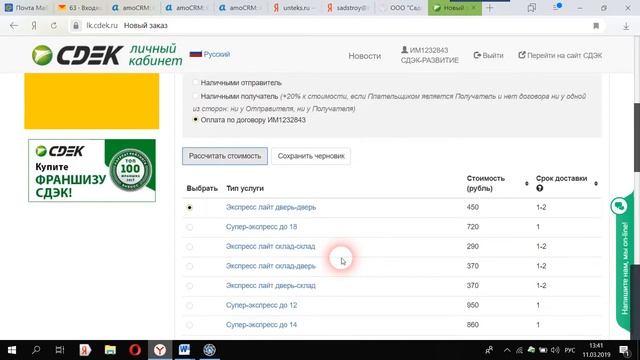Image resolution: width=640 pixels, height=360 pixels.
Task: Open the Супер-экспресс до 12 service link
Action: [262, 305]
